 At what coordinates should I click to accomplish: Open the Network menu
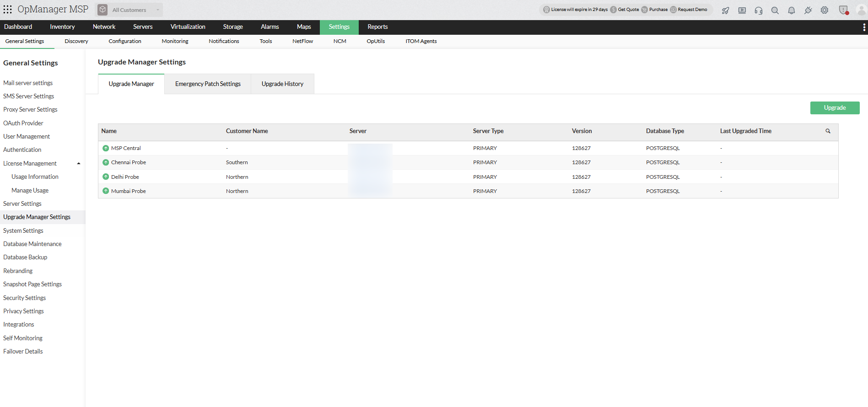coord(104,27)
